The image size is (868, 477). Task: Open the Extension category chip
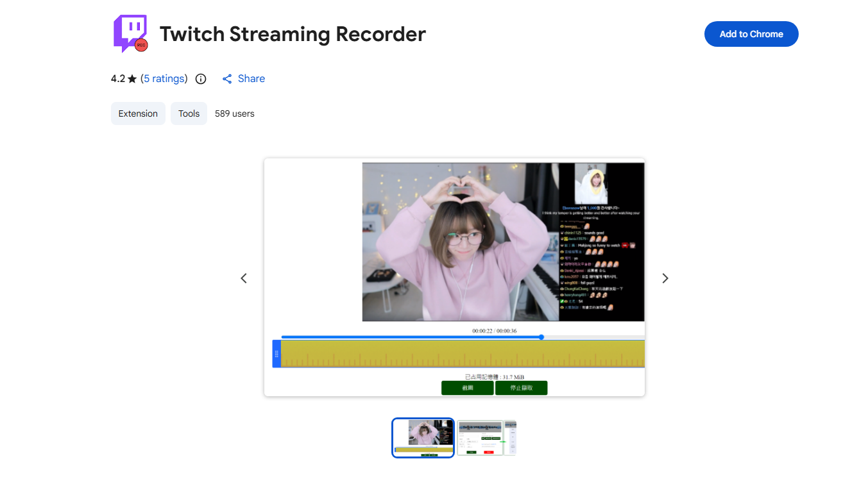tap(138, 113)
